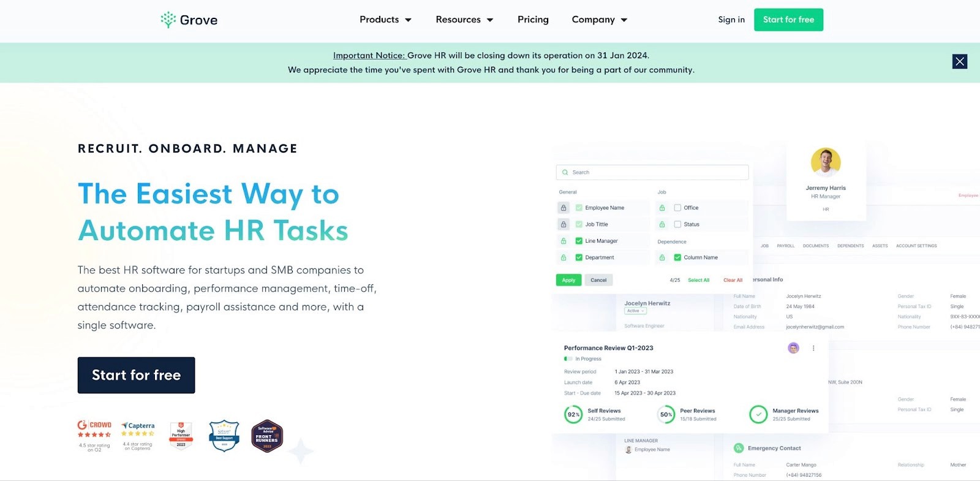Click the lock icon beside Job Title

point(563,224)
